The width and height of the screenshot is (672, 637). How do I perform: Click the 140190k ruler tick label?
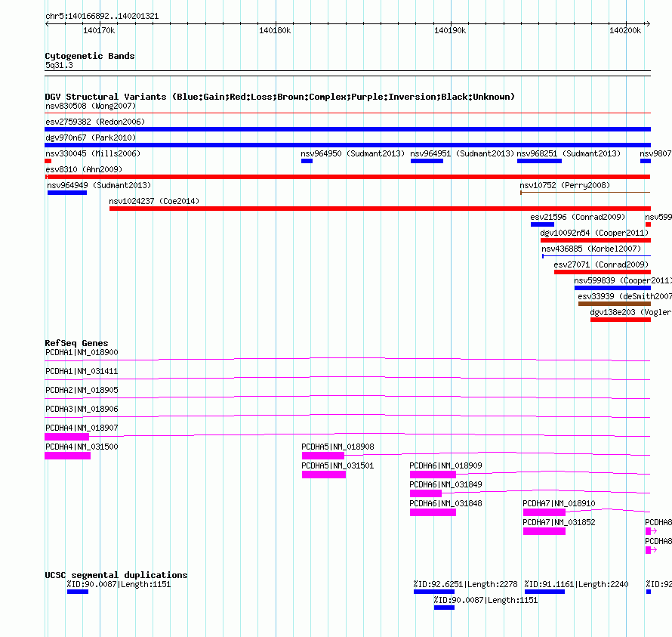click(x=450, y=30)
